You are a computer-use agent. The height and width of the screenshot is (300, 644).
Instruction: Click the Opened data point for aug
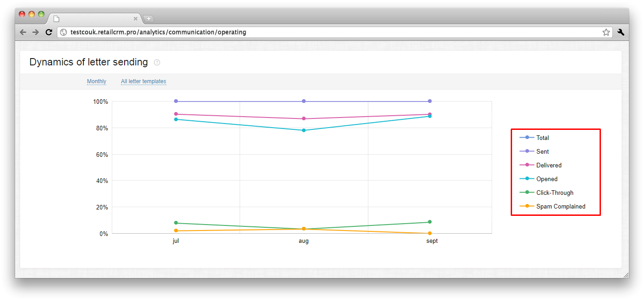tap(304, 130)
